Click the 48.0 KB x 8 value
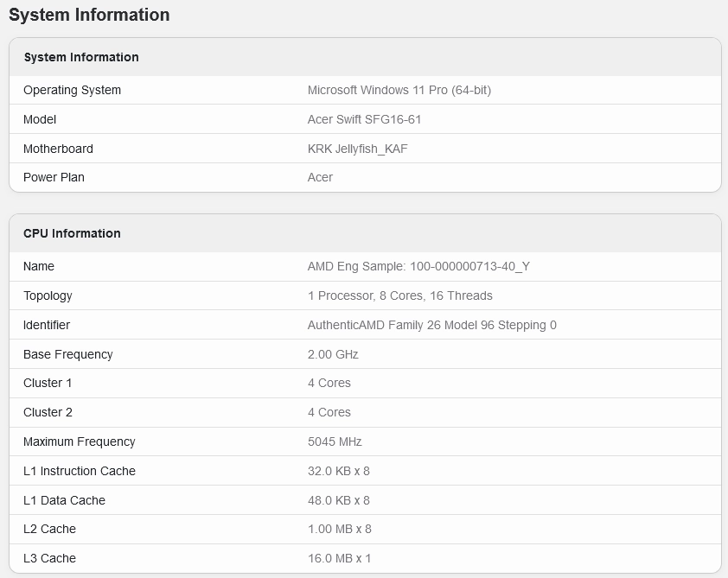728x578 pixels. coord(339,500)
